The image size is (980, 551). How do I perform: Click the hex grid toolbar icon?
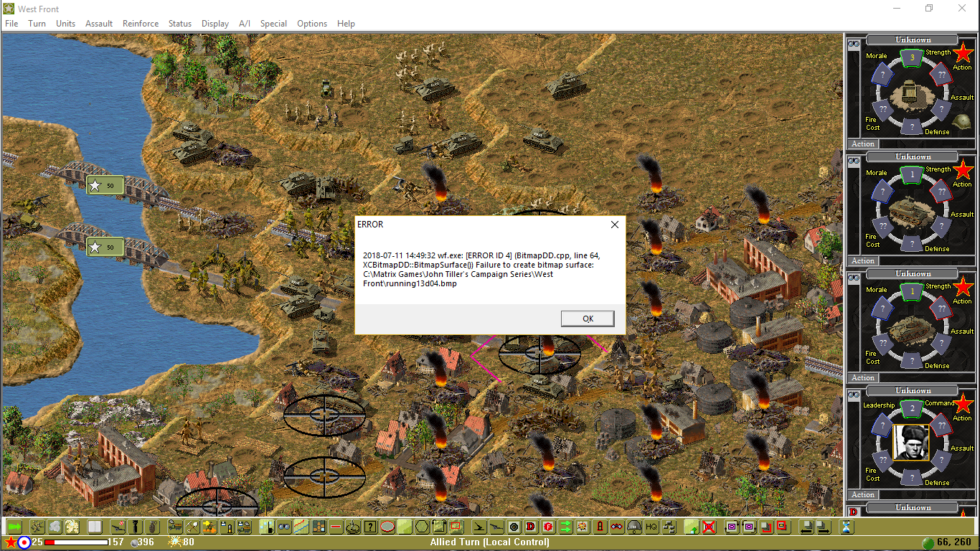pos(319,527)
